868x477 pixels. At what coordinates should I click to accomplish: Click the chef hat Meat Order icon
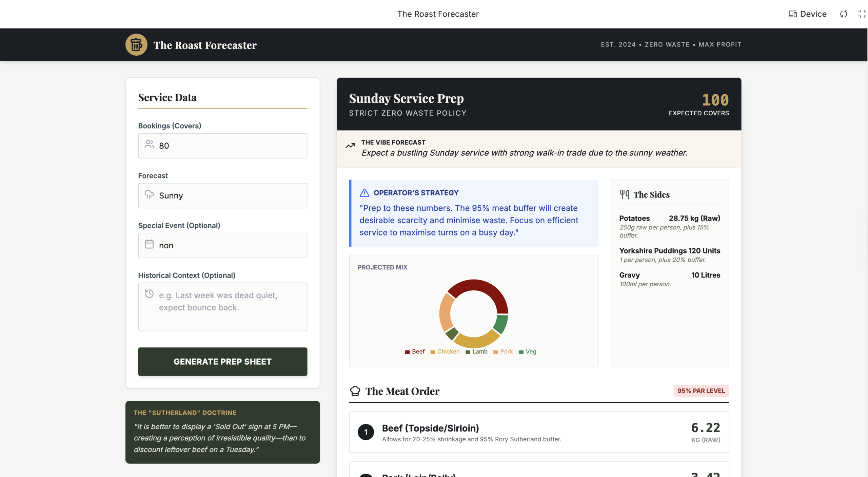click(355, 391)
